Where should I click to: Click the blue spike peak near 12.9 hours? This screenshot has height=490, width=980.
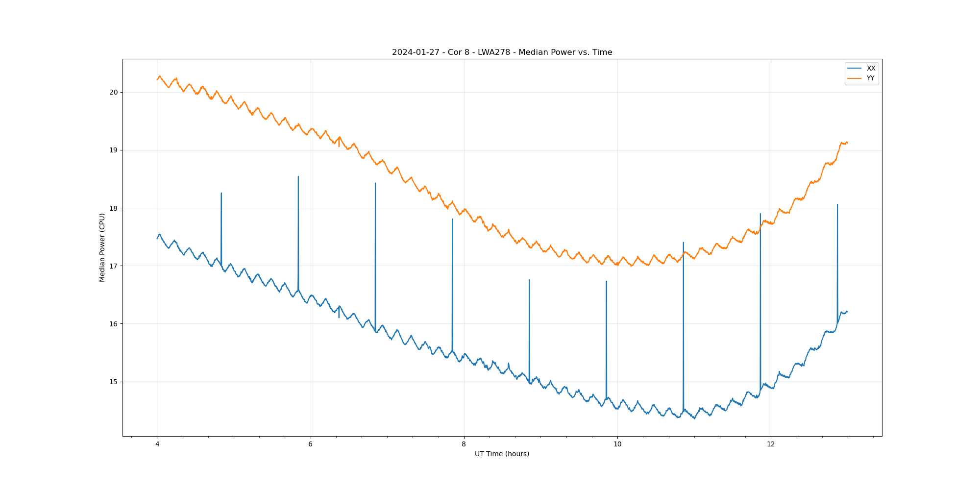click(837, 204)
